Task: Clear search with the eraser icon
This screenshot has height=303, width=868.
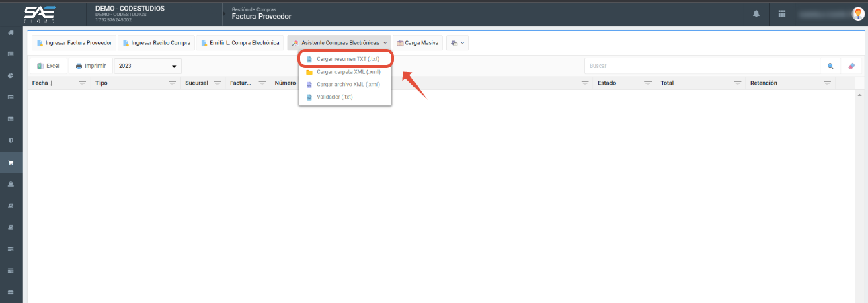Action: click(x=851, y=66)
